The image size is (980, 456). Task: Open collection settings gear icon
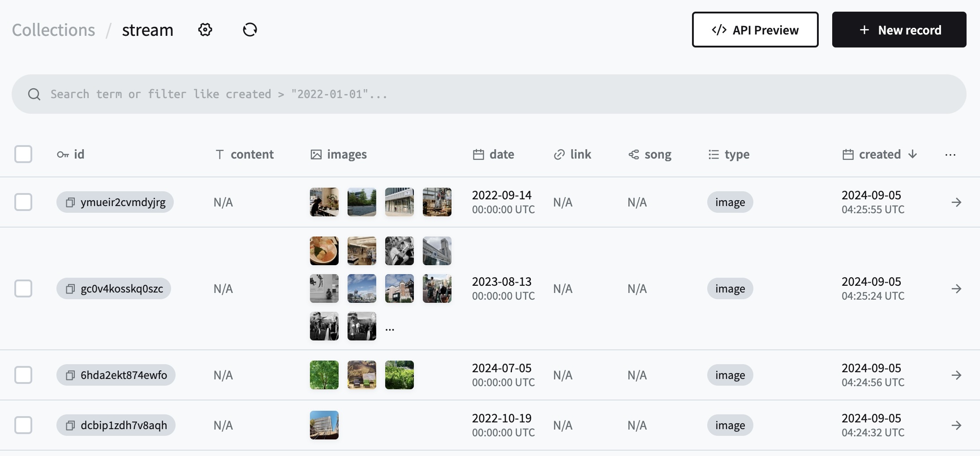(205, 30)
